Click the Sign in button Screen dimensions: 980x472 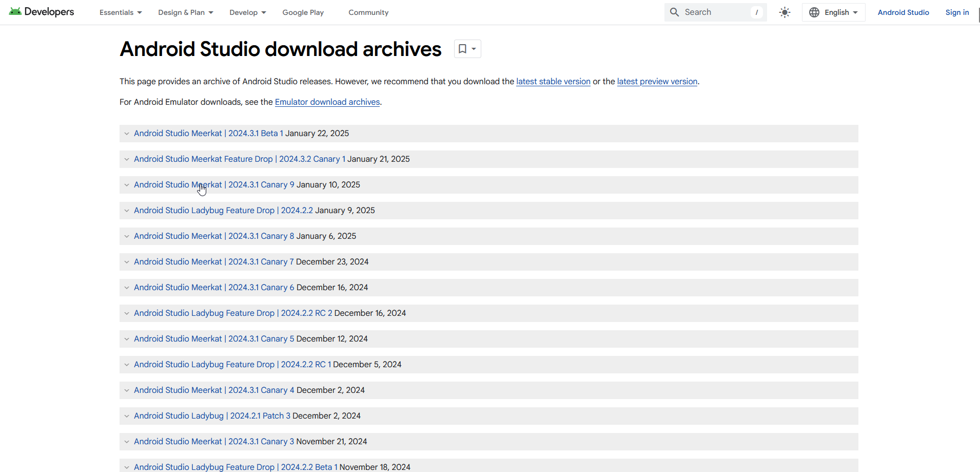point(957,12)
